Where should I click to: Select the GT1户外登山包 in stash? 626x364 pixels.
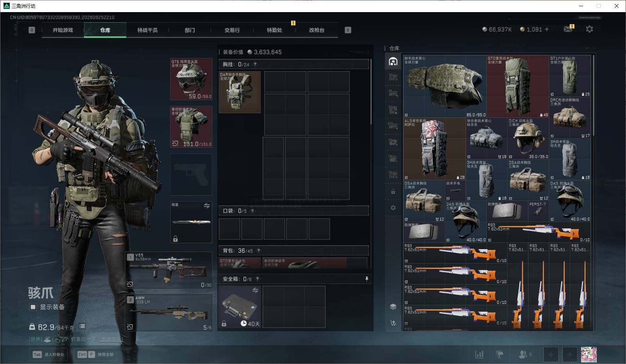(x=570, y=76)
